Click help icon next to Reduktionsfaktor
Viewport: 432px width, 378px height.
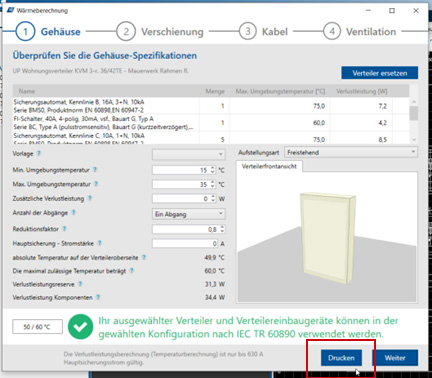pyautogui.click(x=64, y=229)
